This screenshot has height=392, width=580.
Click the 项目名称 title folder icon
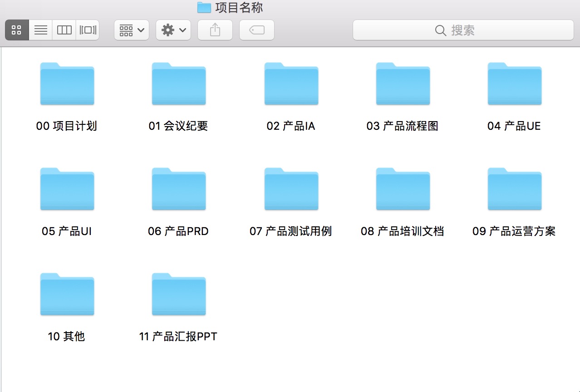pos(204,8)
